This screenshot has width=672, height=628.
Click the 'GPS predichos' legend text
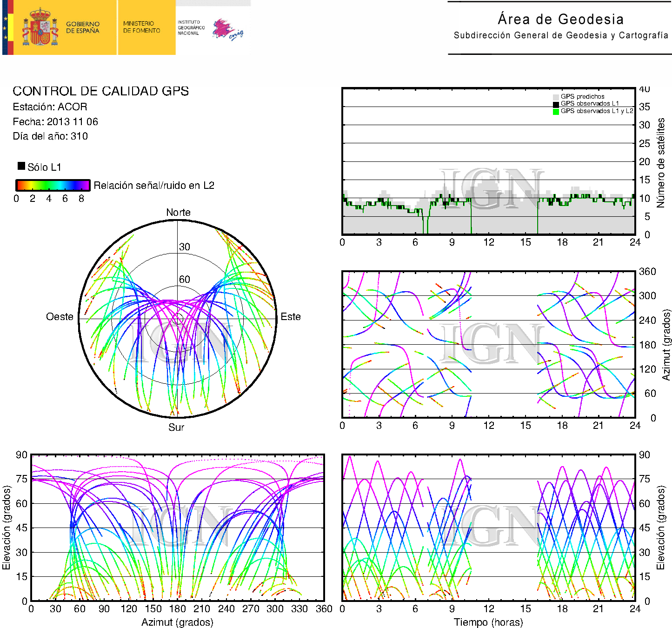(583, 97)
